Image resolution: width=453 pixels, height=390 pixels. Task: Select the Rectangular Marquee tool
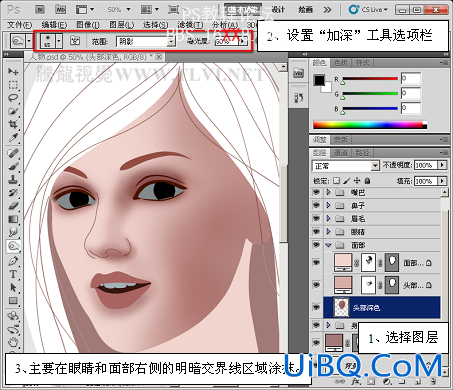point(13,85)
